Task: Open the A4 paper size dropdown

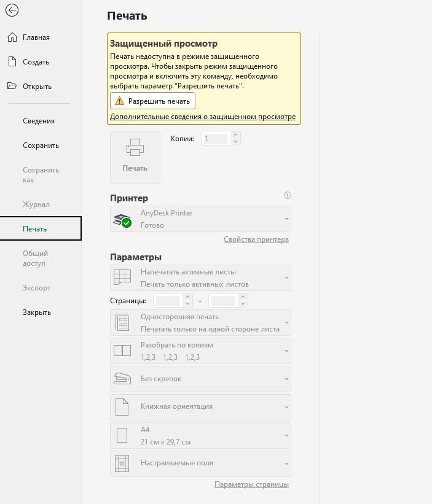Action: click(200, 435)
